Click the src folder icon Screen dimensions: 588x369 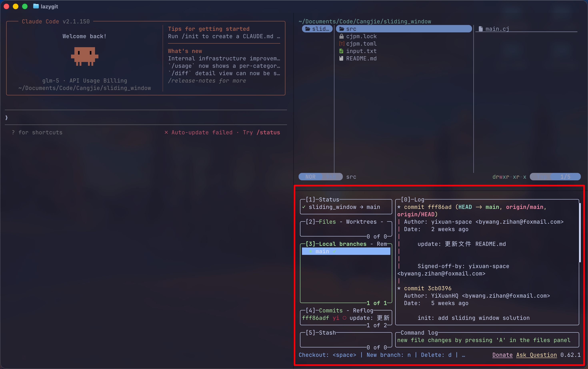click(342, 29)
